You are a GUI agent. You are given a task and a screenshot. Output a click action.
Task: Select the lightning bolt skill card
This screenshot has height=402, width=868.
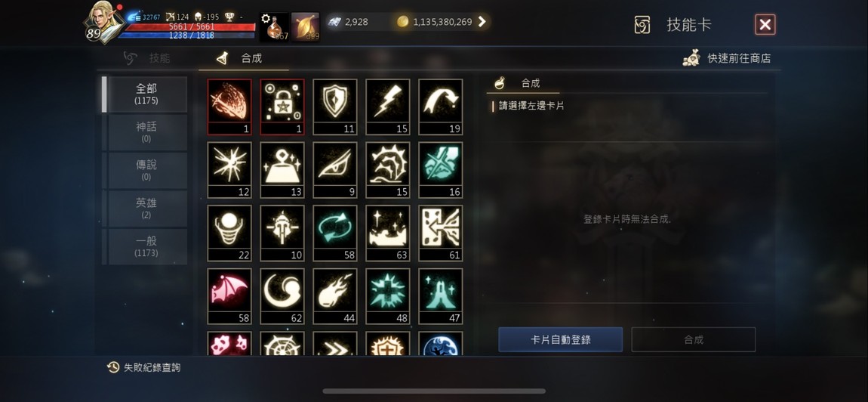[387, 107]
